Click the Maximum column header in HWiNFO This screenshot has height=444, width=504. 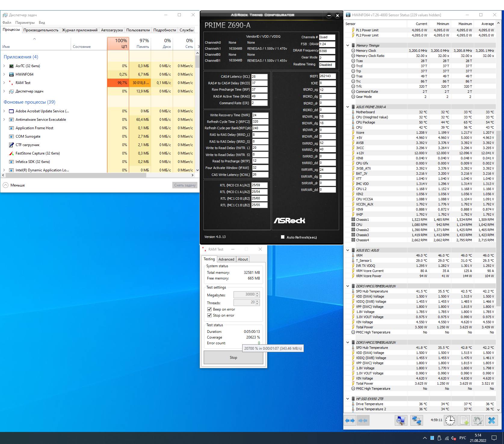tap(462, 24)
